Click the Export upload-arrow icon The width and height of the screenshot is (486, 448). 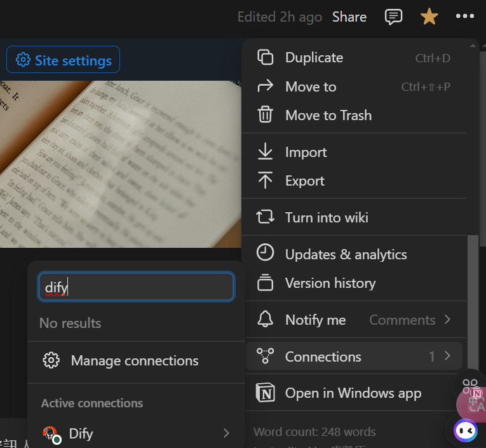[266, 180]
